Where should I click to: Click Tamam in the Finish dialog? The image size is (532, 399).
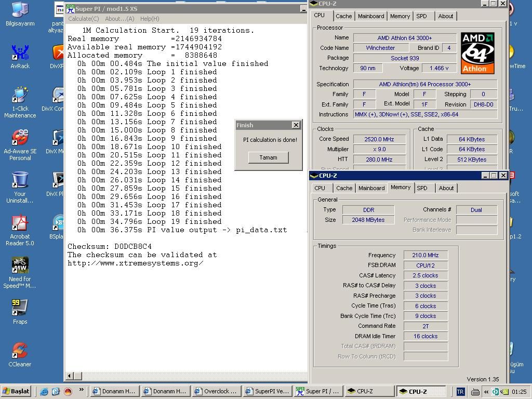pos(269,157)
